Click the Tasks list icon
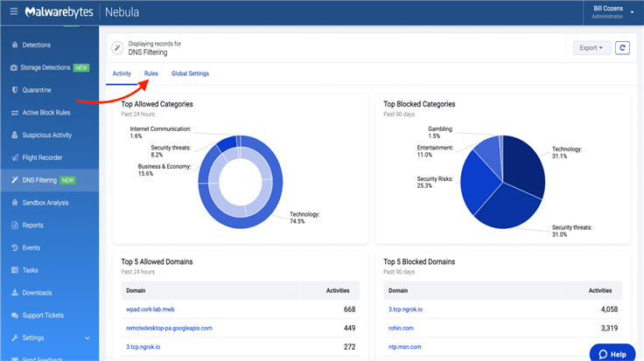The width and height of the screenshot is (644, 361). tap(15, 270)
